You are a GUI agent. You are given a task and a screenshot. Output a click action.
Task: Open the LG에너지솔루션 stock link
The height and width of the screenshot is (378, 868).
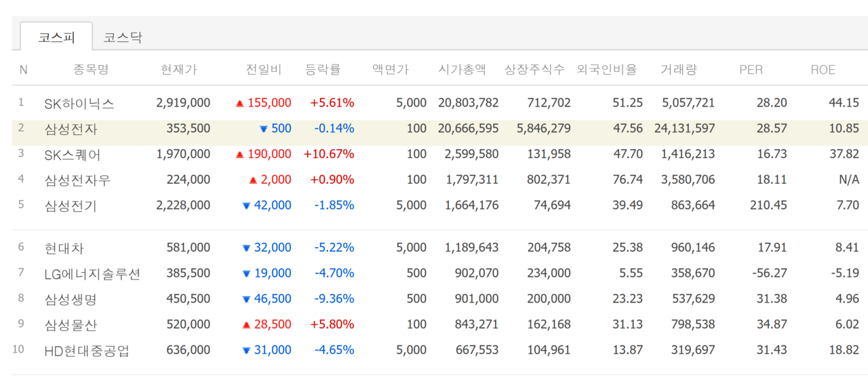(92, 273)
